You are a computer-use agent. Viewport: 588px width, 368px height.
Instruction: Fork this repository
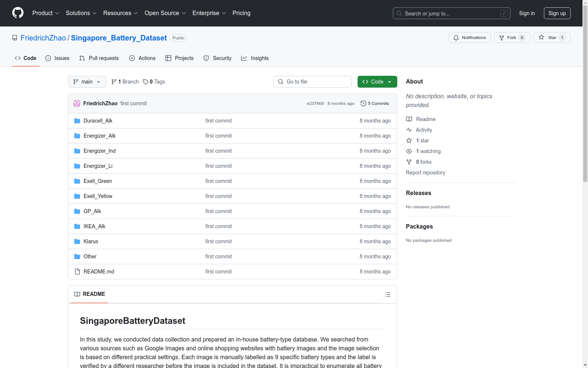[512, 38]
